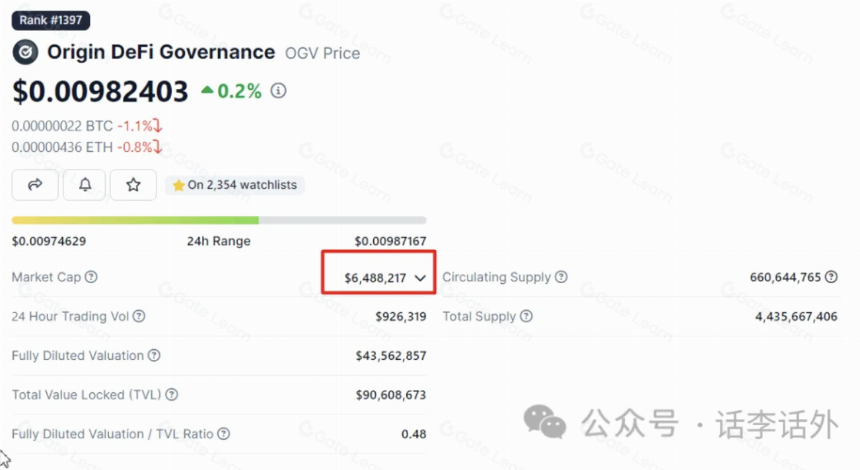Select the 0.48 ratio value
Viewport: 860px width, 470px height.
click(414, 434)
